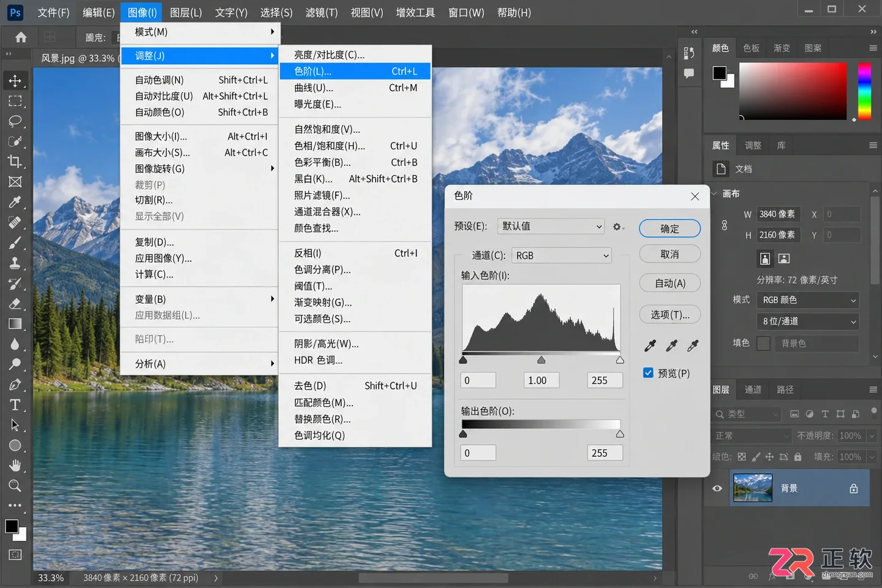This screenshot has width=882, height=588.
Task: Click the rainbow hue strip slider
Action: click(x=864, y=91)
